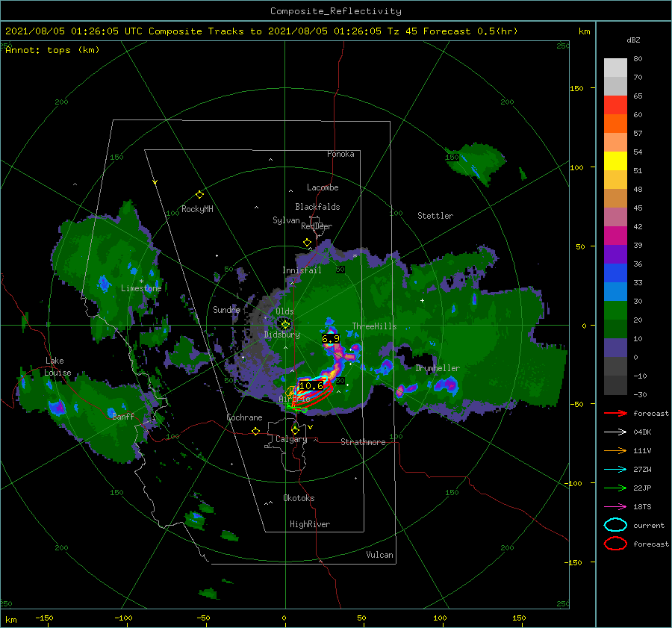672x628 pixels.
Task: Pick the purple 39–36 dBZ swatch
Action: (615, 255)
